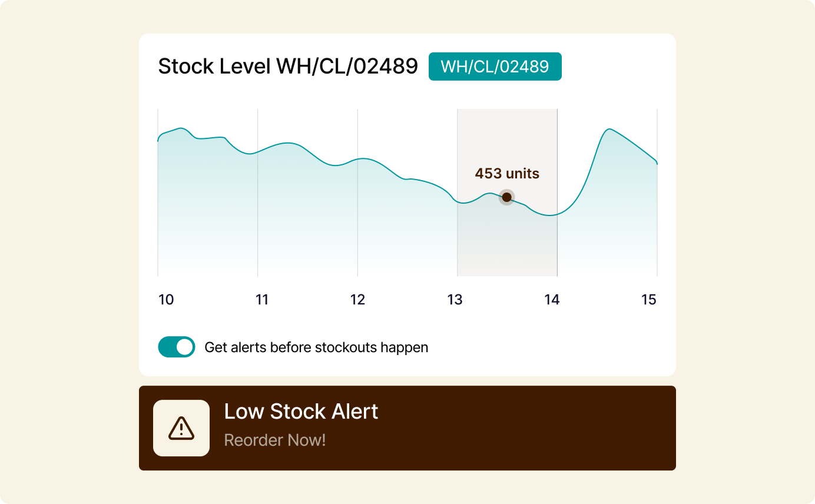Click the data point marker at 453 units
This screenshot has height=504, width=815.
tap(506, 197)
